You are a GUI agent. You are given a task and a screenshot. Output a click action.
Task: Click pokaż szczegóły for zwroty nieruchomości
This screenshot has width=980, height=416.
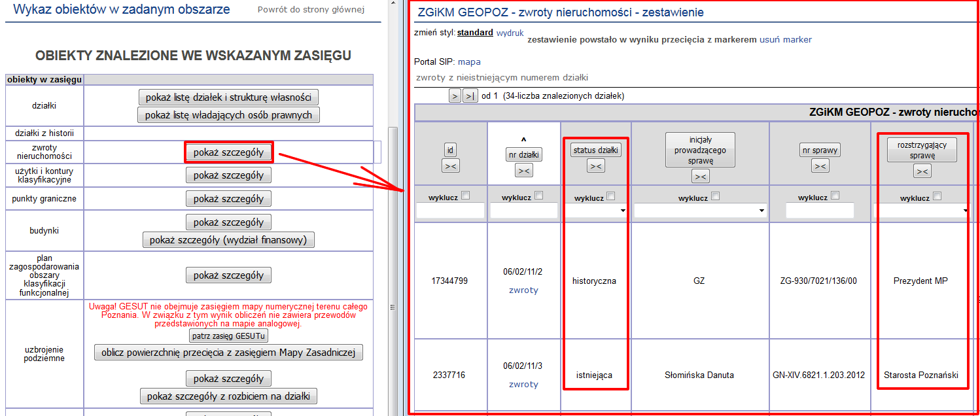click(x=228, y=152)
